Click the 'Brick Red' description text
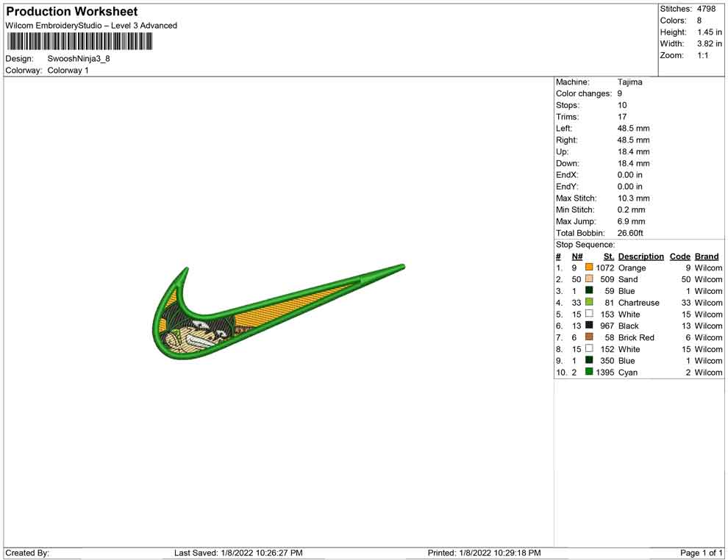Viewport: 728px width, 560px height. (x=637, y=337)
